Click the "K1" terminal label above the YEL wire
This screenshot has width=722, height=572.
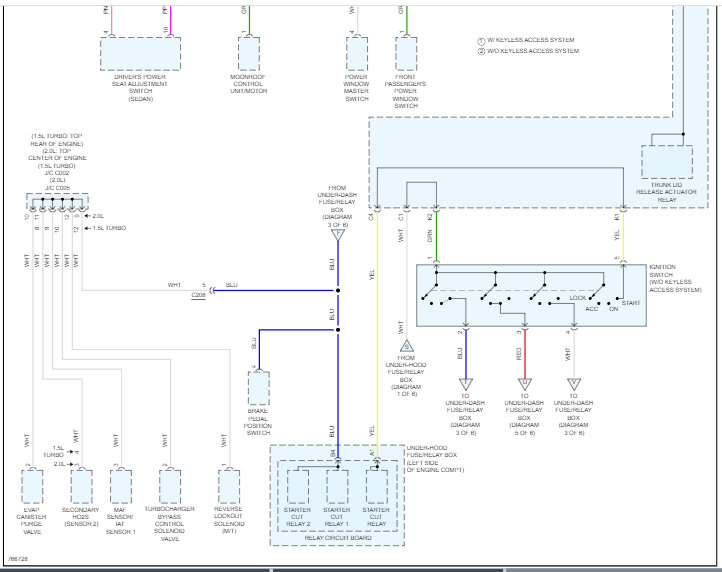pyautogui.click(x=617, y=216)
